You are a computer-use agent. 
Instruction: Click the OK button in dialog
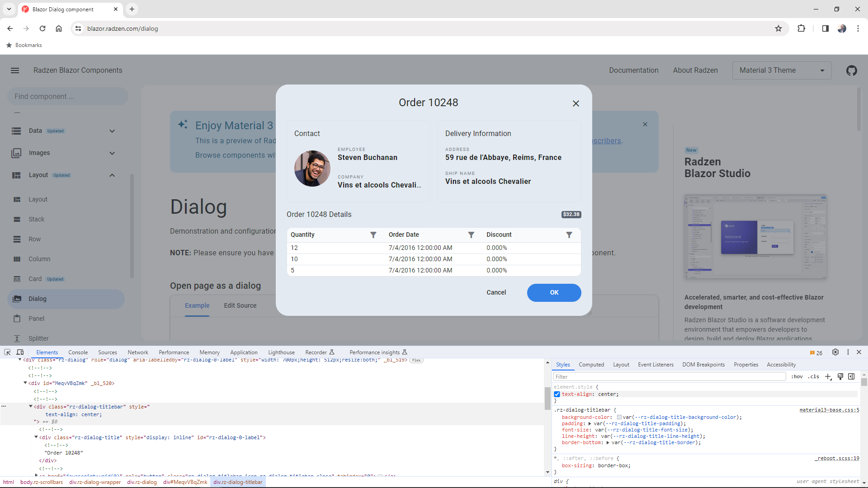coord(554,293)
